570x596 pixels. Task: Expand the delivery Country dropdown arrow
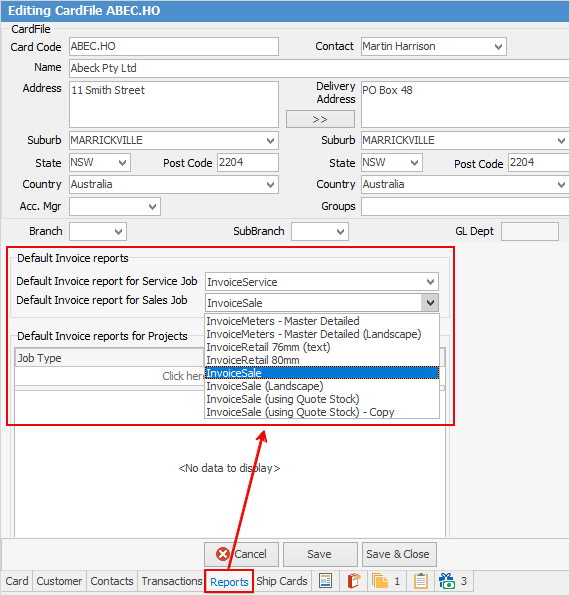561,185
